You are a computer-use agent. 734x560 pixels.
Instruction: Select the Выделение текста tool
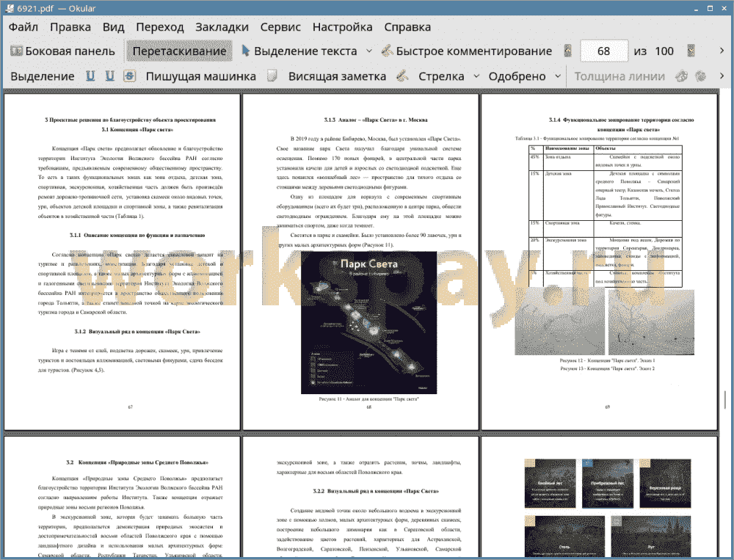coord(299,51)
